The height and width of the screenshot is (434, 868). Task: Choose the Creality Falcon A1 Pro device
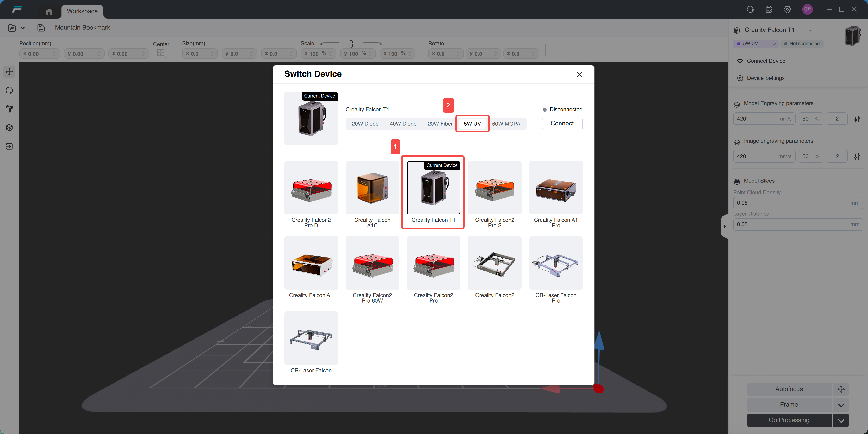click(556, 195)
